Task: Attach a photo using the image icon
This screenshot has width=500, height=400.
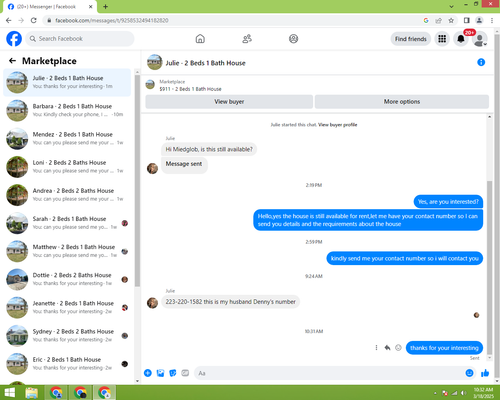Action: pyautogui.click(x=160, y=373)
